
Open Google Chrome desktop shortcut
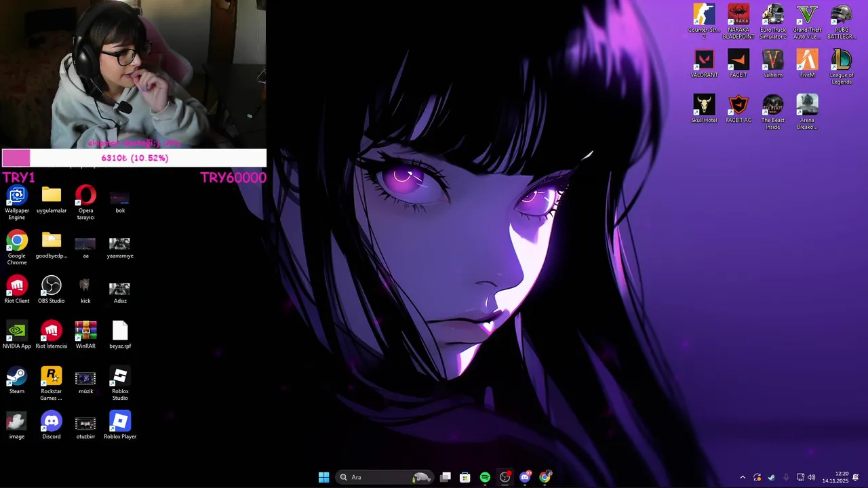(x=17, y=248)
